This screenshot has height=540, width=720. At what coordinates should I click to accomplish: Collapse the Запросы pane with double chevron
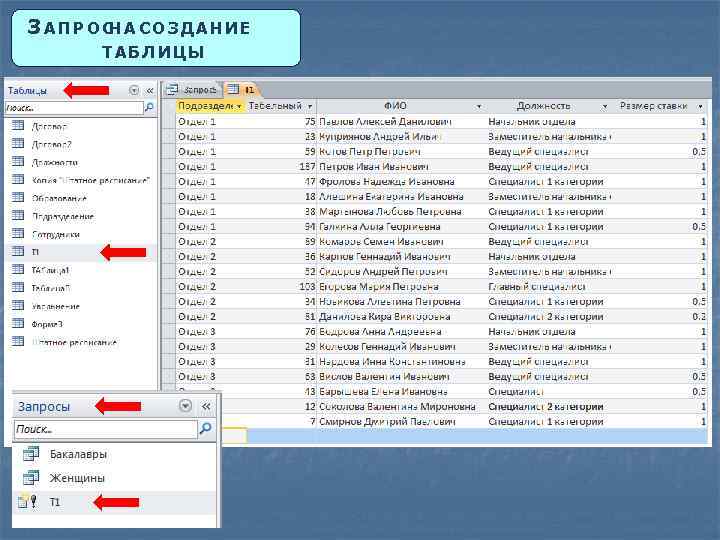tap(206, 406)
